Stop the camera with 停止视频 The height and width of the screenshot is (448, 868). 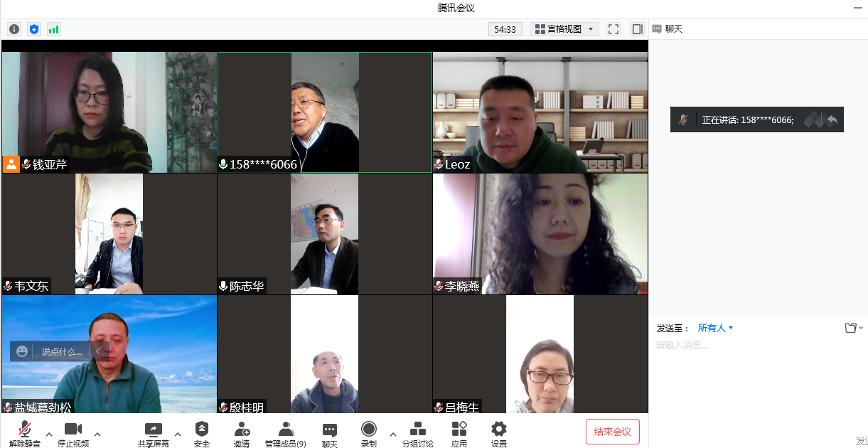click(73, 433)
